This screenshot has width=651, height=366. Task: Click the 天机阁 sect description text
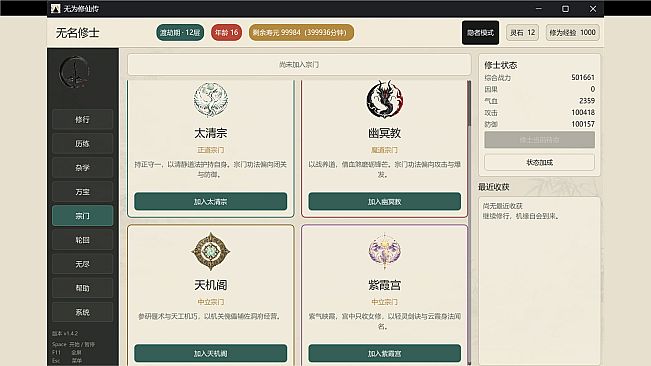(210, 316)
